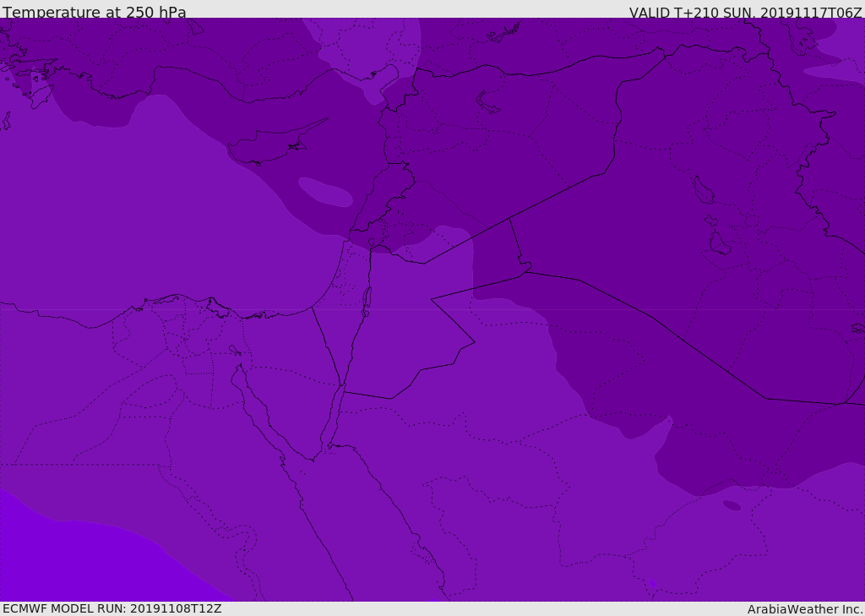
Task: Click the Dead Sea outline
Action: click(x=367, y=299)
